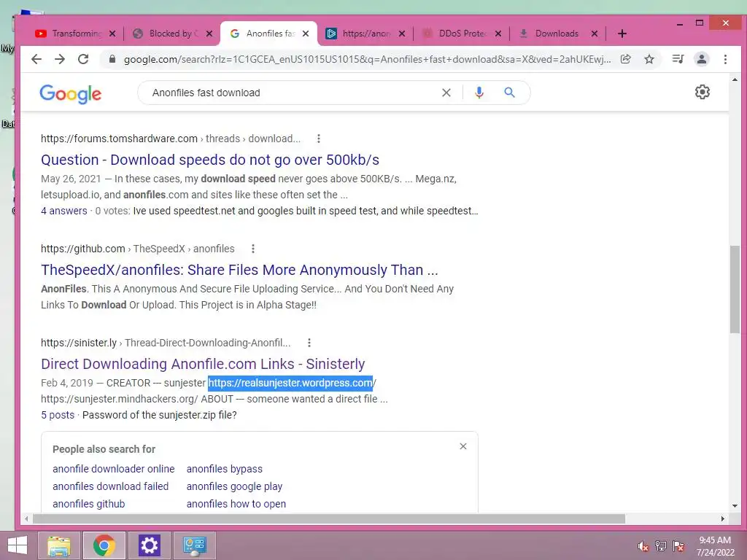The width and height of the screenshot is (747, 560).
Task: Open Direct Downloading Anonfile.com Links result
Action: [203, 364]
